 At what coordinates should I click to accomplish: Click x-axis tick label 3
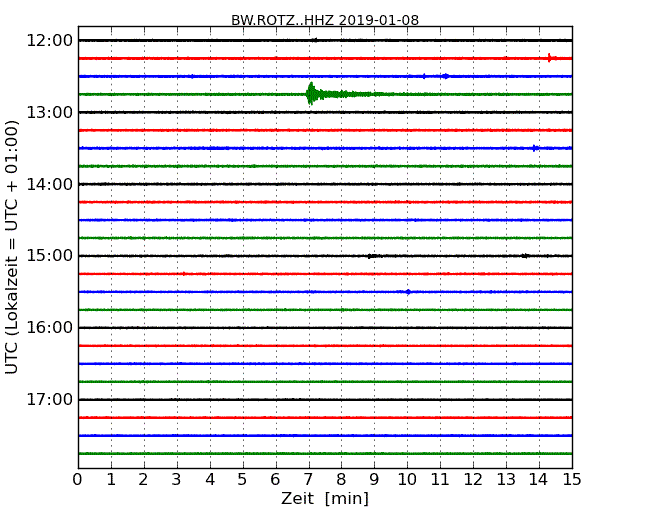(x=177, y=480)
